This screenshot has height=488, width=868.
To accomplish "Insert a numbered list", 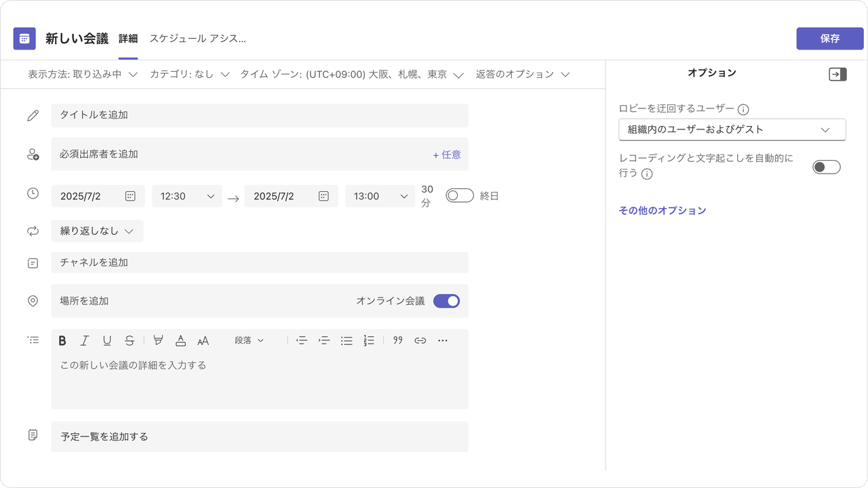I will [x=369, y=341].
